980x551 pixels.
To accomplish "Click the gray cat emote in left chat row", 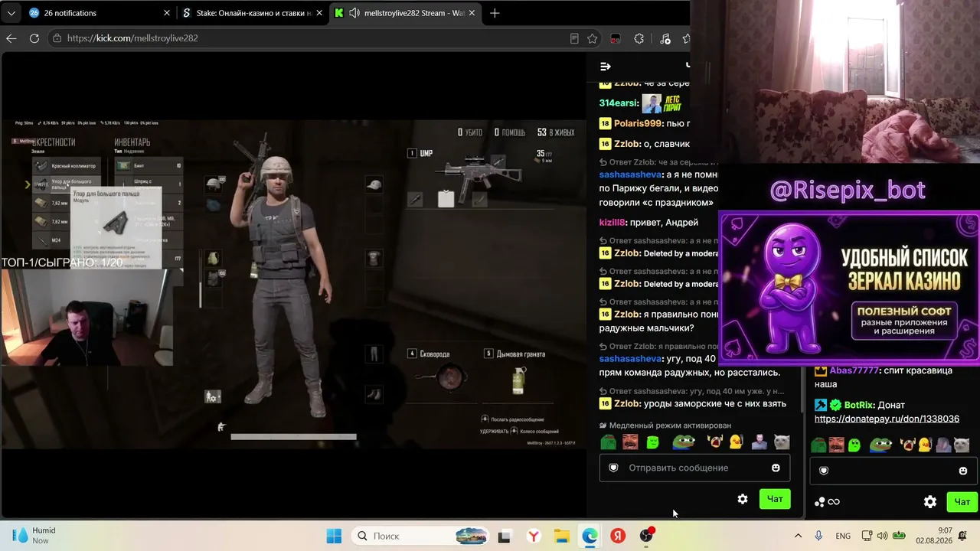I will (782, 442).
